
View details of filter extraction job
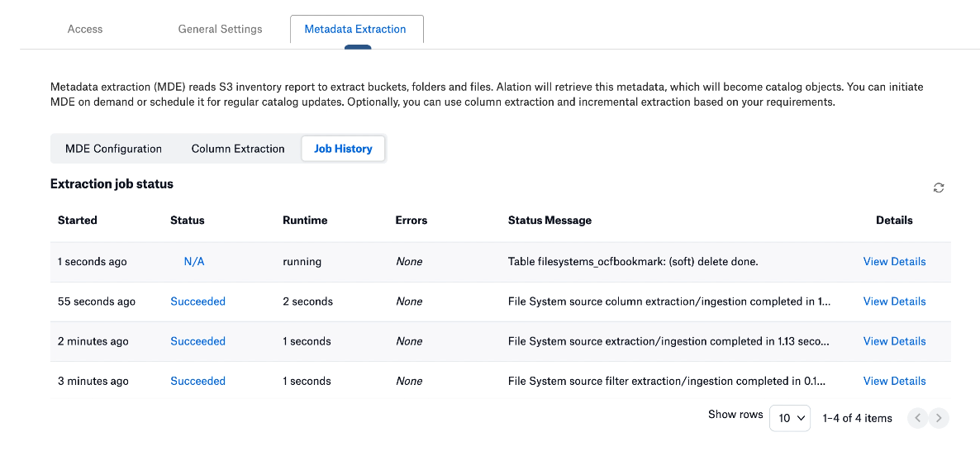[x=894, y=381]
